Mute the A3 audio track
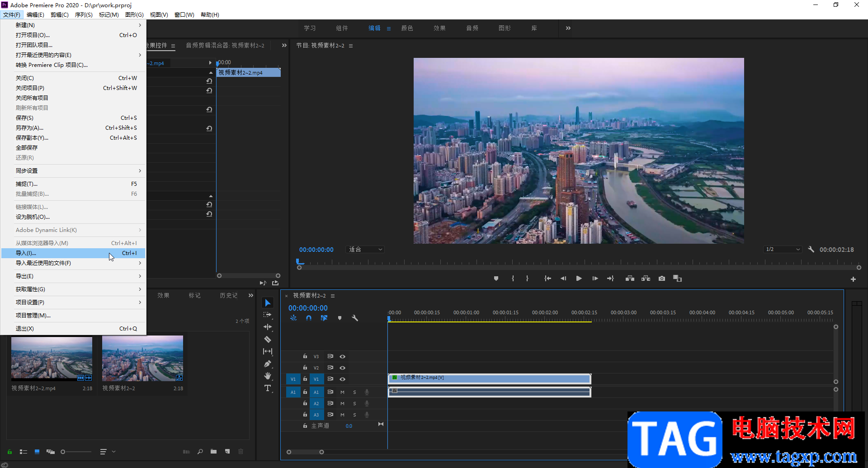The width and height of the screenshot is (868, 468). (342, 415)
